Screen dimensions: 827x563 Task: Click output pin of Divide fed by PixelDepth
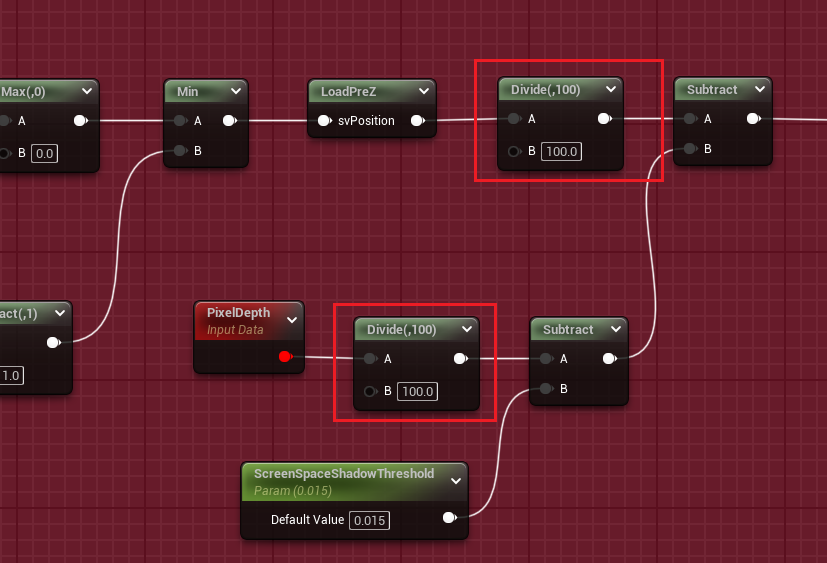[x=460, y=359]
